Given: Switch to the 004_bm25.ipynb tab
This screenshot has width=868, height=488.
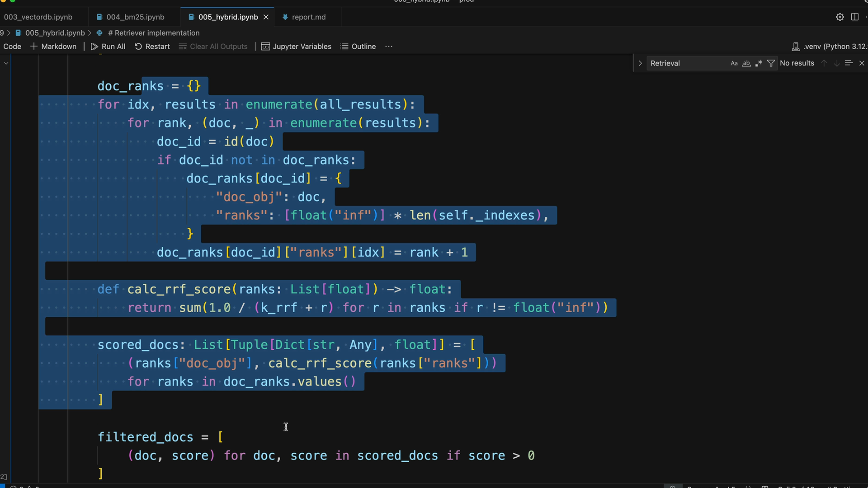Looking at the screenshot, I should [135, 17].
